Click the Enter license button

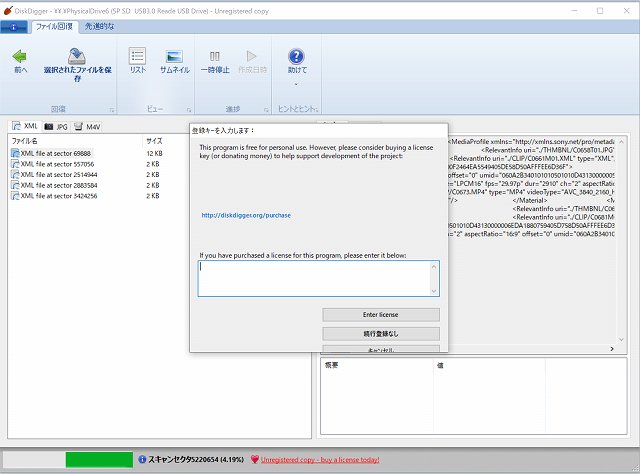tap(380, 314)
